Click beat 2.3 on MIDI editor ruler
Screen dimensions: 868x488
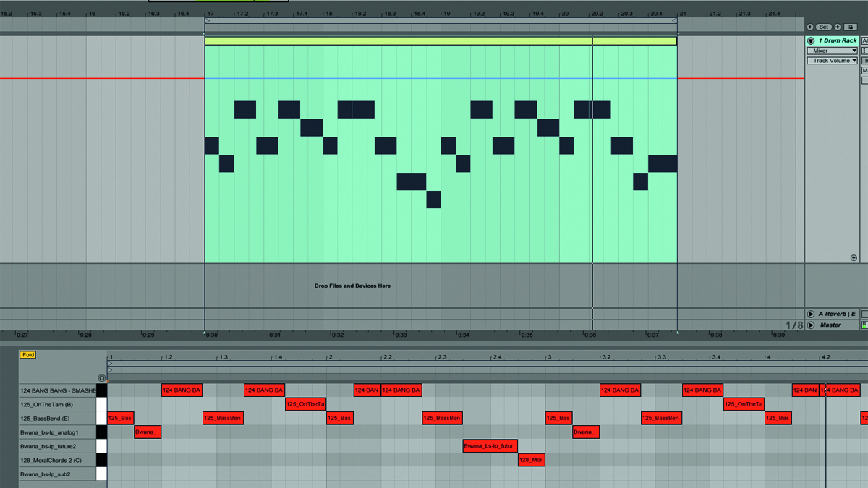coord(442,357)
